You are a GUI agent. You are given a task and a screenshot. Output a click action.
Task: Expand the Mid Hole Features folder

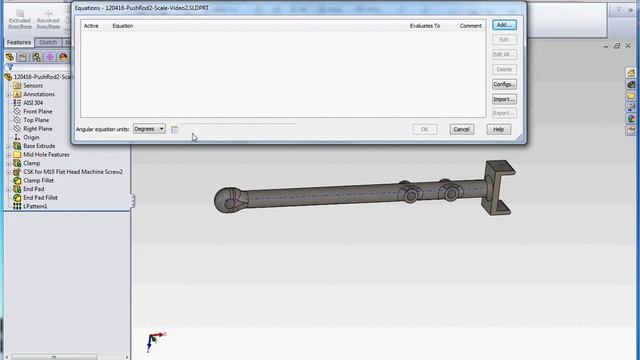click(9, 155)
